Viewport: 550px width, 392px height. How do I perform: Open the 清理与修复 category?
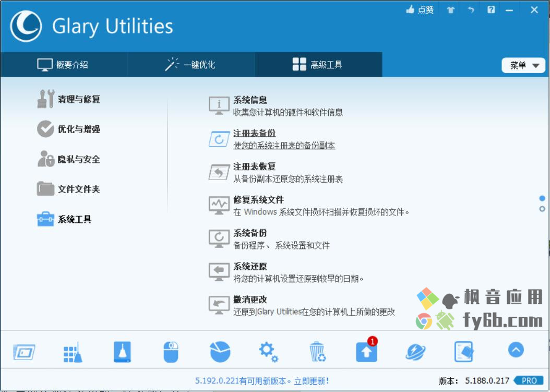[x=69, y=99]
